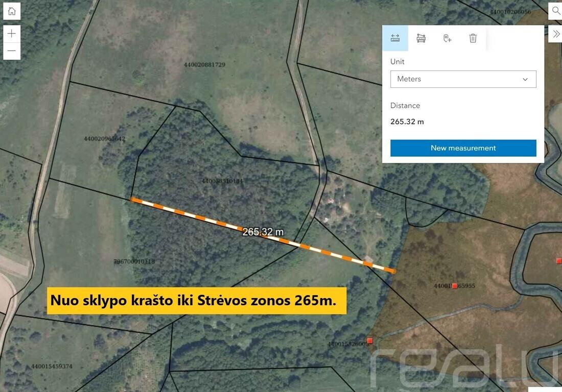Click the measurement line start point
Image resolution: width=562 pixels, height=392 pixels.
[x=133, y=200]
